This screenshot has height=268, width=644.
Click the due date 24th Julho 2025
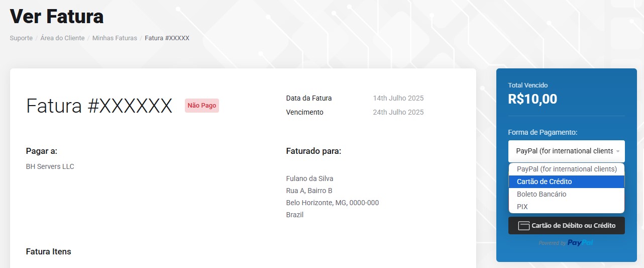click(398, 112)
